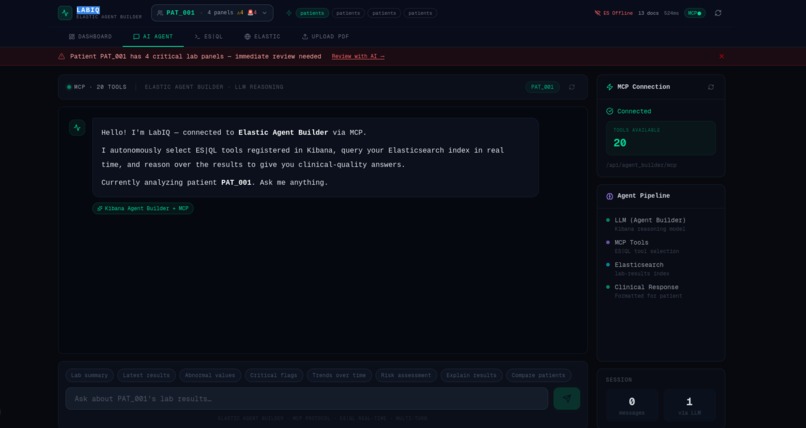Click the Risk assessment suggestion chip

(x=406, y=376)
